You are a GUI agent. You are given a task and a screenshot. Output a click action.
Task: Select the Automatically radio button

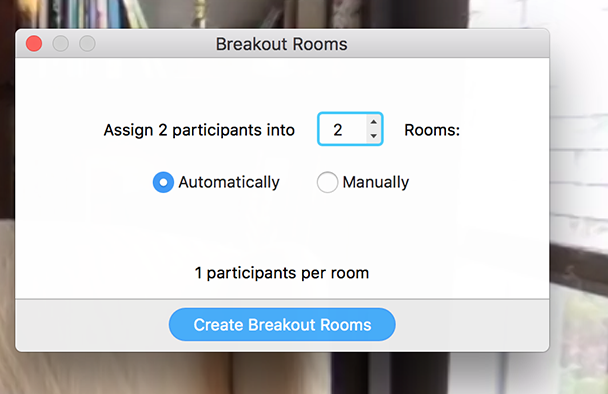[163, 182]
